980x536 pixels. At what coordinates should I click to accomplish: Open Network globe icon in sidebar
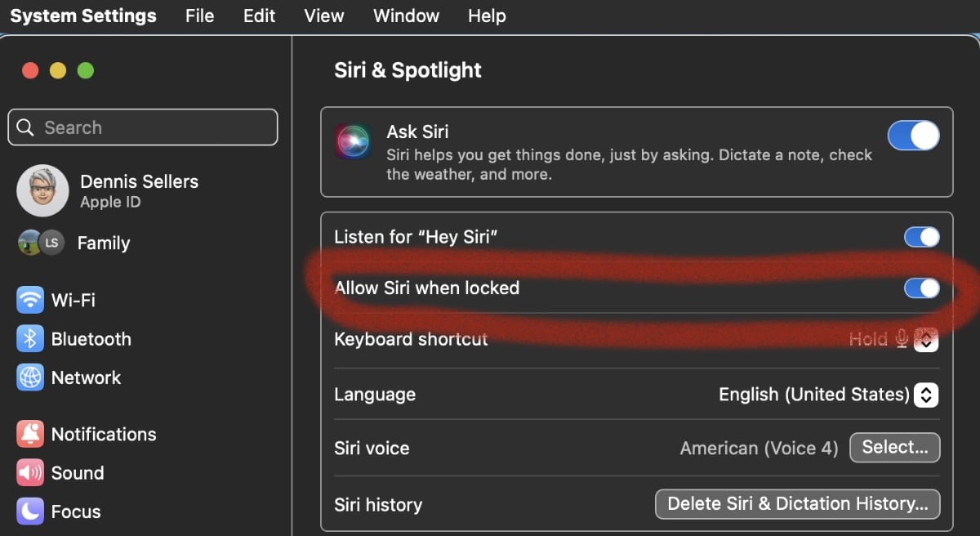point(30,377)
